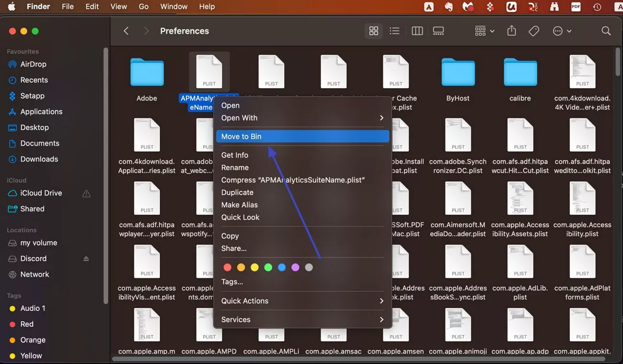
Task: Choose Duplicate in the context menu
Action: point(237,192)
